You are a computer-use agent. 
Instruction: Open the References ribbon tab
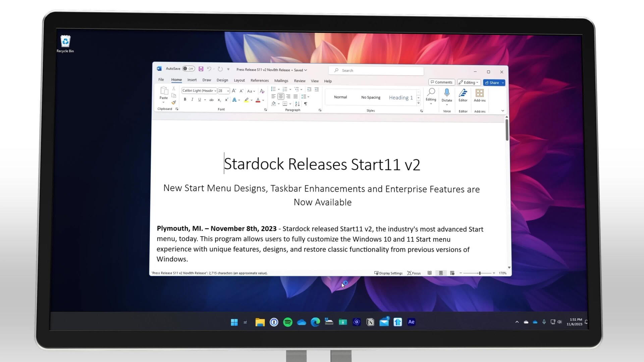click(x=260, y=80)
